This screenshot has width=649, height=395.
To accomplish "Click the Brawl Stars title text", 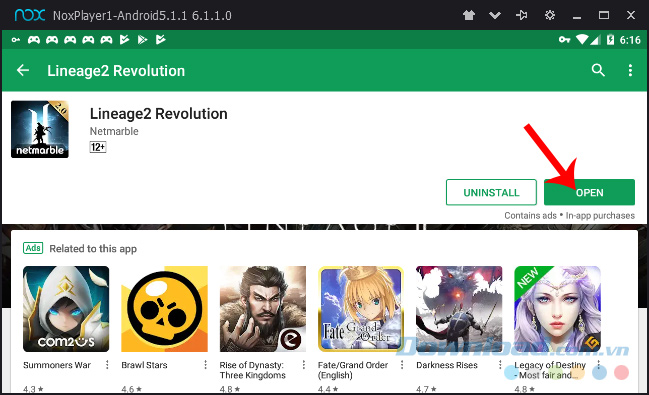I will 144,365.
